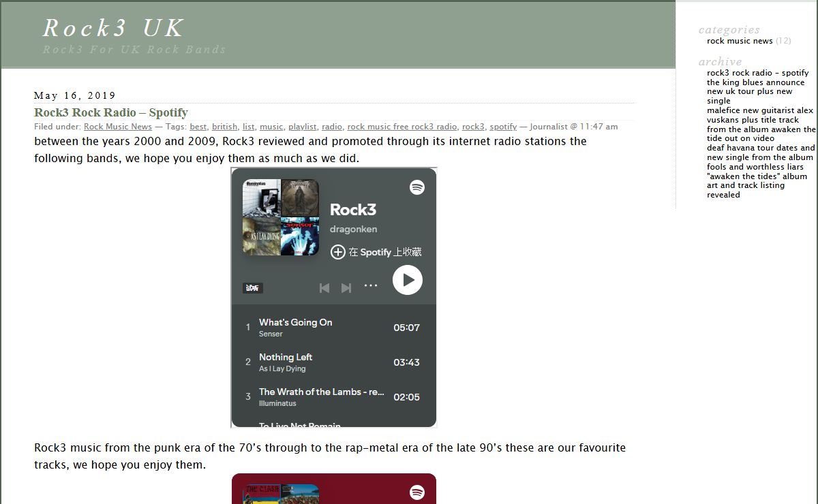Click the Spotify logo in the Rock3 playlist embed

[417, 187]
